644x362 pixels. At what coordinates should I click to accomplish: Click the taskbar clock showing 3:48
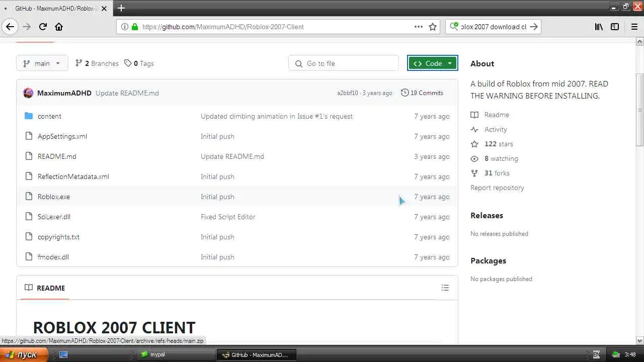click(x=630, y=354)
